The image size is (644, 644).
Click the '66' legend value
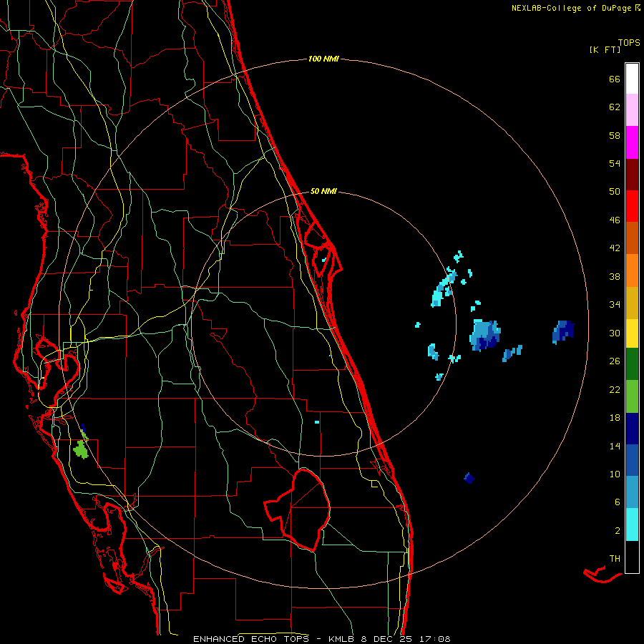(615, 79)
